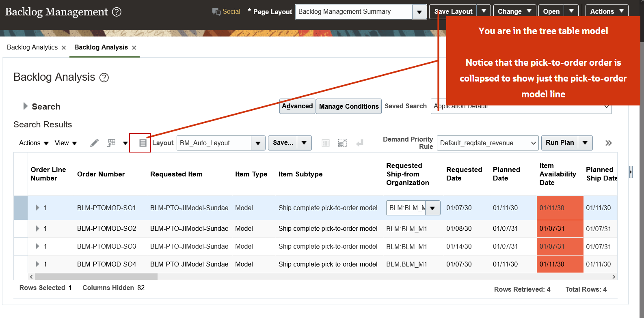Viewport: 644px width, 318px height.
Task: Open the table Actions menu
Action: tap(34, 143)
